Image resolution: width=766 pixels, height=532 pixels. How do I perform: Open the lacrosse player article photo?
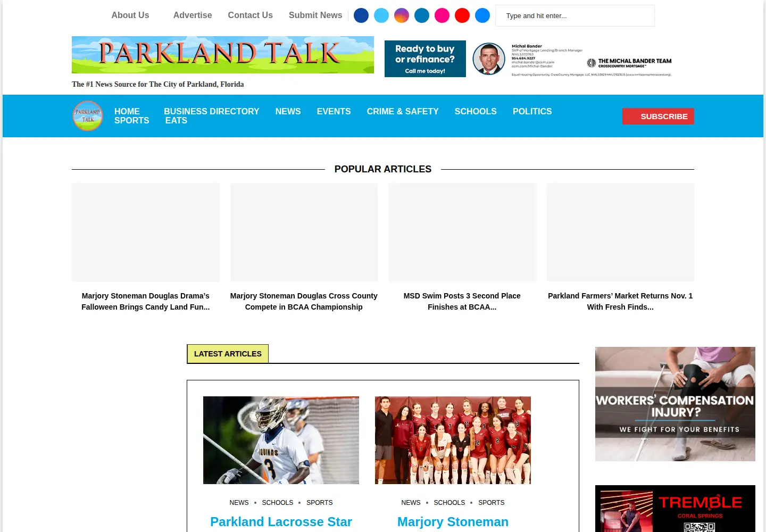(281, 440)
